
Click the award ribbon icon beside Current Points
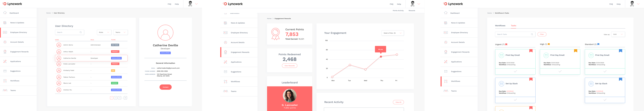pos(275,34)
